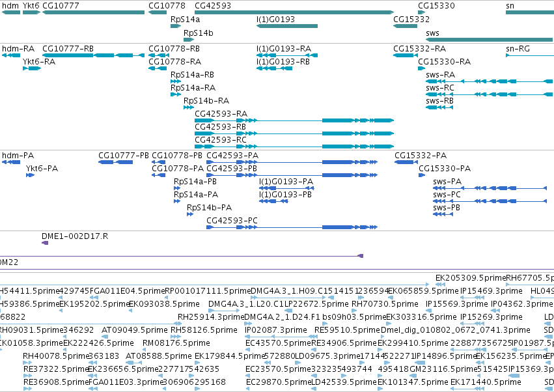The image size is (554, 392).
Task: Click the RpS14a-PB protein label
Action: click(195, 182)
